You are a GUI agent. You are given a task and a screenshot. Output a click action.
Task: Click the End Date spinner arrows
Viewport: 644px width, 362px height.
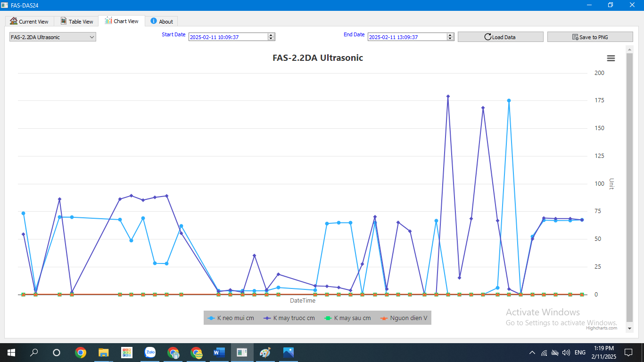[450, 37]
